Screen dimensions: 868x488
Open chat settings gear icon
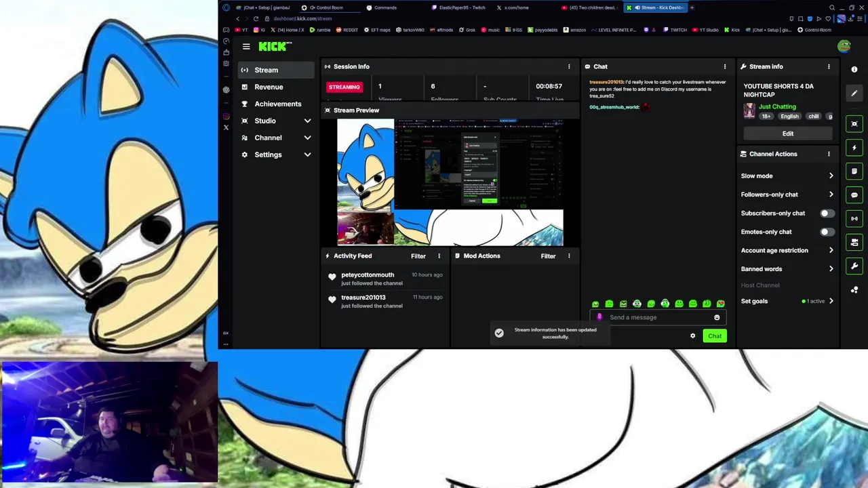coord(692,336)
